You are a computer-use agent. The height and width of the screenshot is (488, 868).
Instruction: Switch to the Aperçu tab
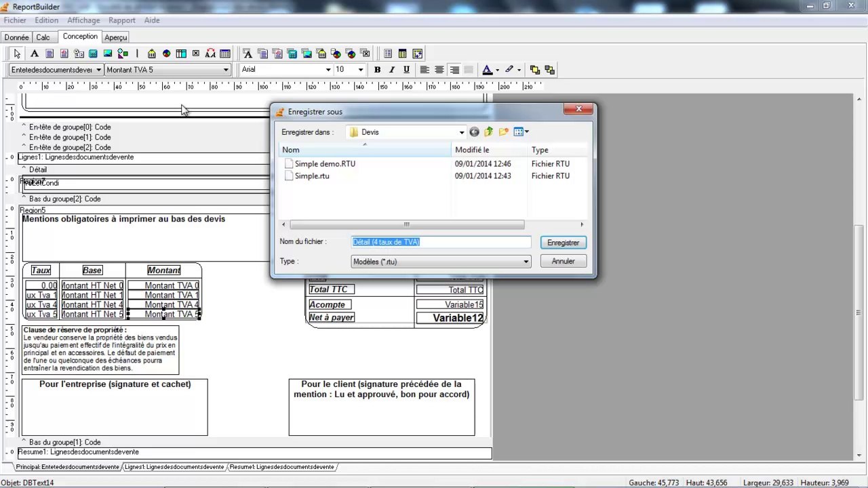click(116, 37)
